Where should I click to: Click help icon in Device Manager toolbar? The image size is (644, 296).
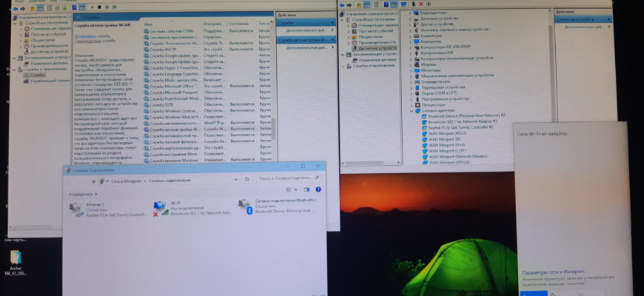386,4
